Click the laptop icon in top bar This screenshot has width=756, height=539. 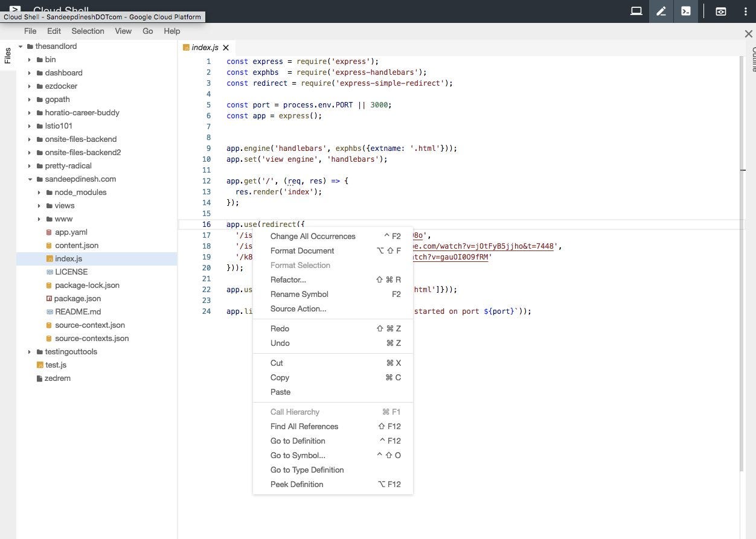click(x=636, y=11)
